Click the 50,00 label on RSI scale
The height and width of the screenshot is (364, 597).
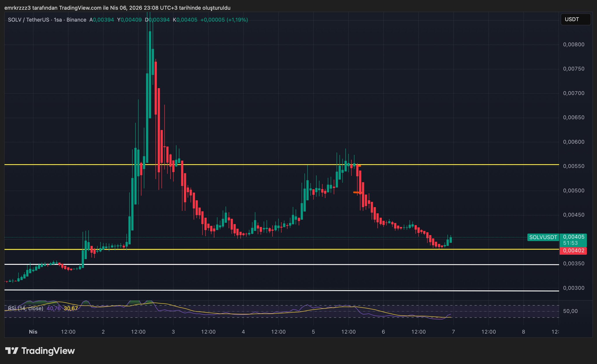pos(570,311)
